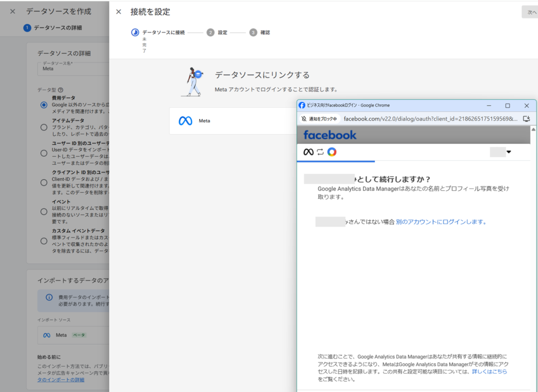Image resolution: width=538 pixels, height=392 pixels.
Task: Select the イベント radio button
Action: pyautogui.click(x=44, y=211)
